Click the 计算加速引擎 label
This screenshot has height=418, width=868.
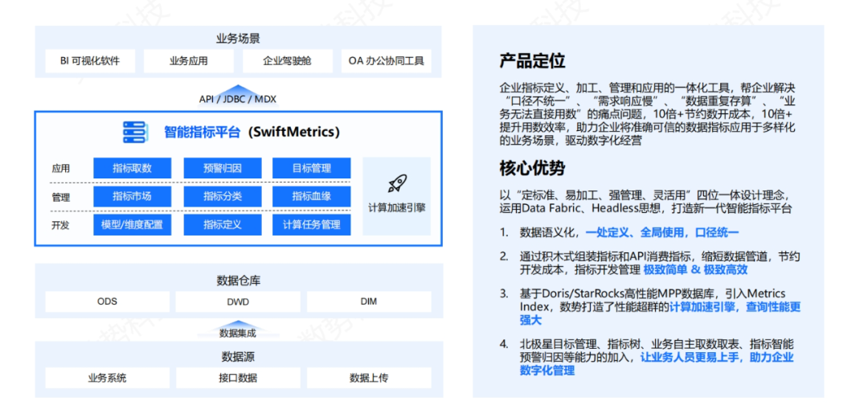pos(397,209)
